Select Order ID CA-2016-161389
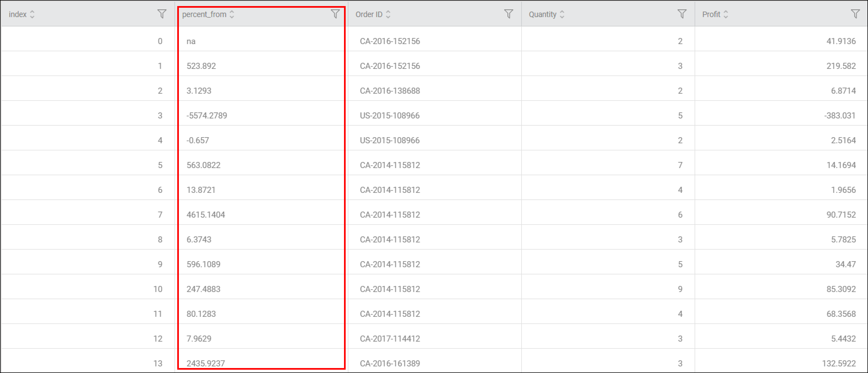The width and height of the screenshot is (868, 373). coord(390,363)
